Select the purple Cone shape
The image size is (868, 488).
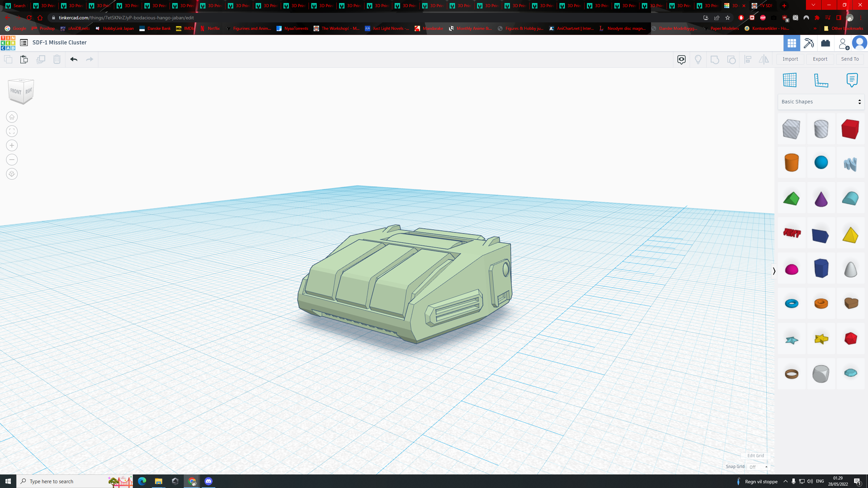(x=821, y=199)
